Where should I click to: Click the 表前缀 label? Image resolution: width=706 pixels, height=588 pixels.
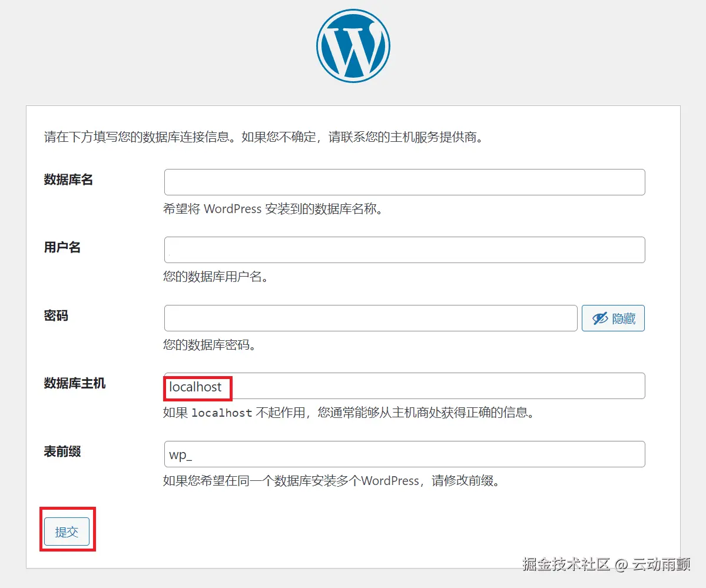tap(62, 451)
